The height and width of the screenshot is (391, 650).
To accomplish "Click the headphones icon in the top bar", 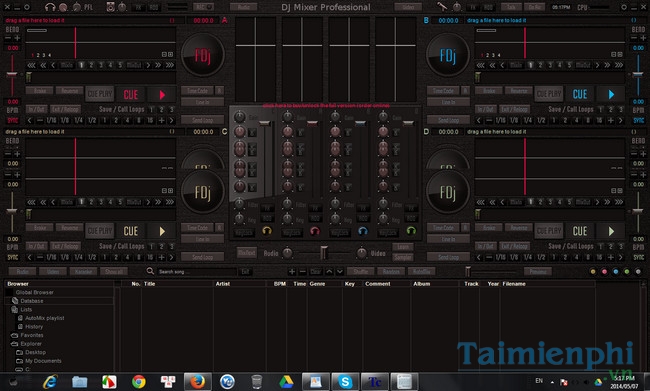I will 50,7.
